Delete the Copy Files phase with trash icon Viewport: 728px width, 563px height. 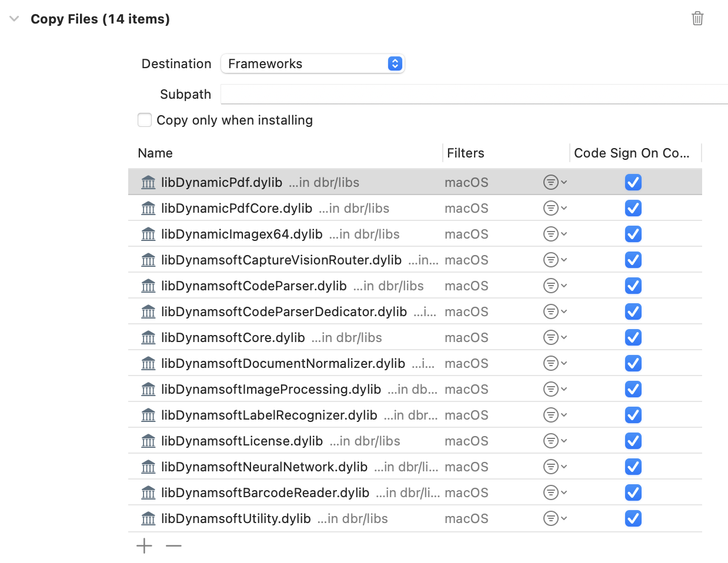tap(697, 18)
